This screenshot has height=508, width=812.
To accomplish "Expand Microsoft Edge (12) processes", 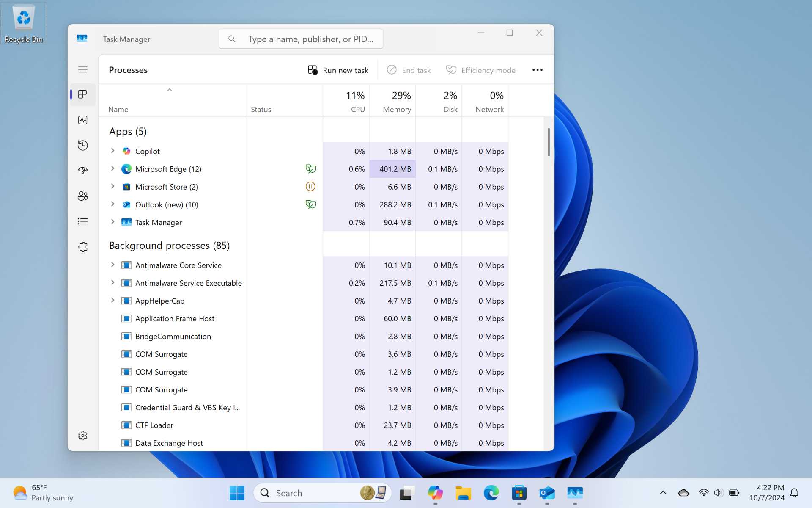I will pyautogui.click(x=112, y=168).
